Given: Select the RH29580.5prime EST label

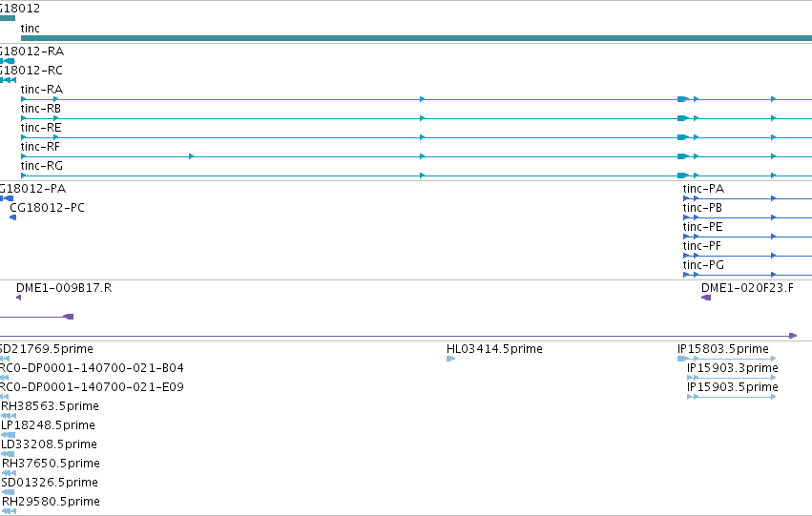Looking at the screenshot, I should coord(51,503).
